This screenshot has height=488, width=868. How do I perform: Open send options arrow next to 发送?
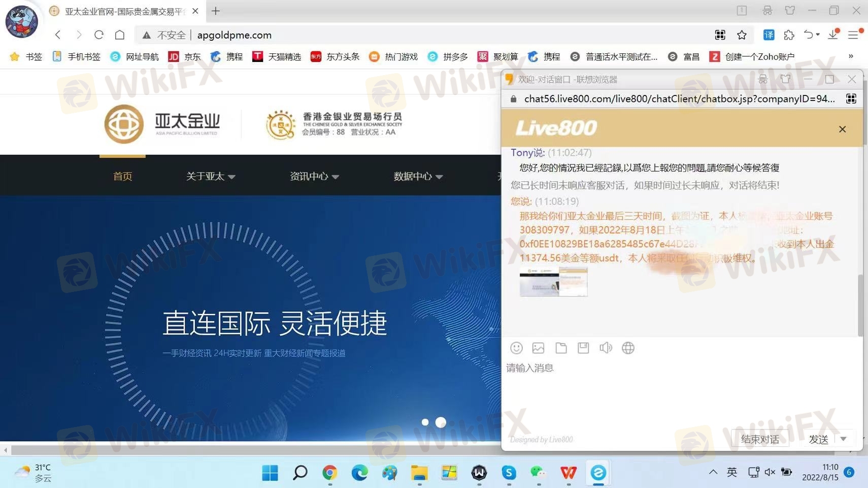(843, 439)
